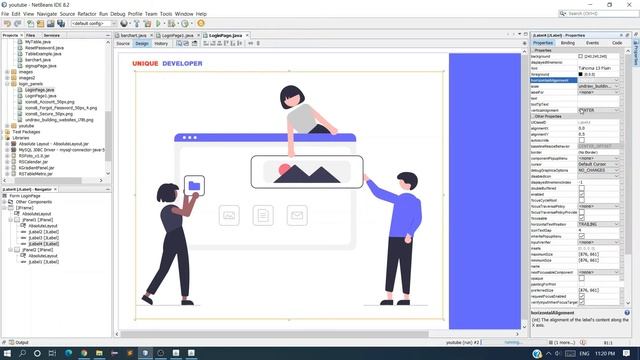This screenshot has height=360, width=640.
Task: Switch to the Services tab
Action: 52,36
